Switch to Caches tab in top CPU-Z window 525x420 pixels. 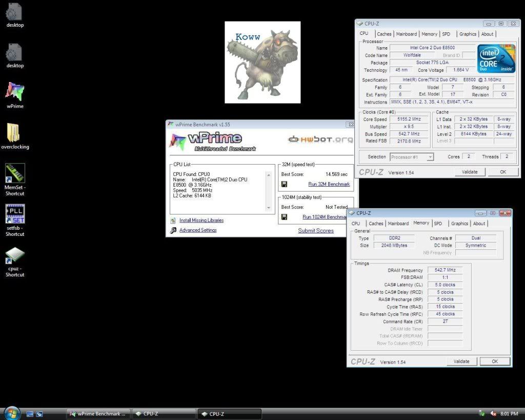coord(384,34)
